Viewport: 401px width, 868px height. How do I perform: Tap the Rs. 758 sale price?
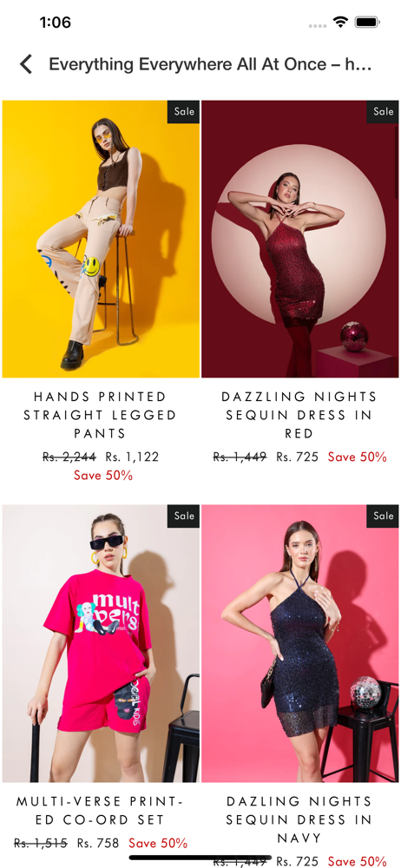click(x=98, y=843)
